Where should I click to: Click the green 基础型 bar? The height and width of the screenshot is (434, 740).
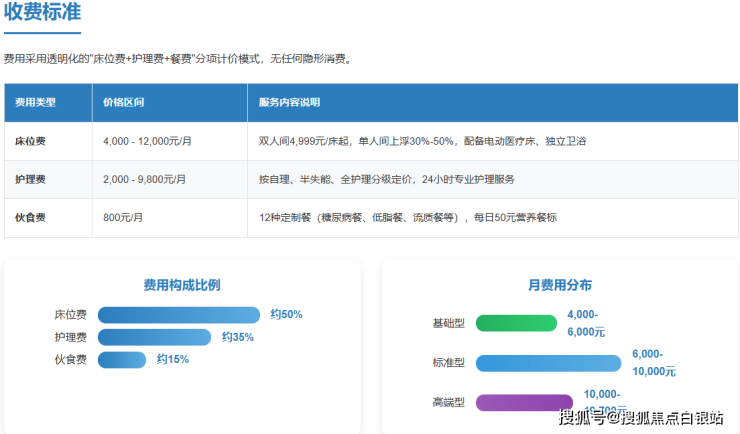pos(515,323)
